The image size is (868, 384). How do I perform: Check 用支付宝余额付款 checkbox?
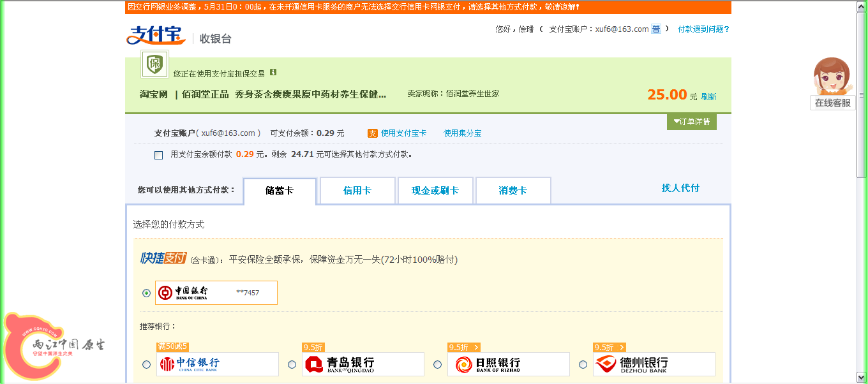pos(159,155)
